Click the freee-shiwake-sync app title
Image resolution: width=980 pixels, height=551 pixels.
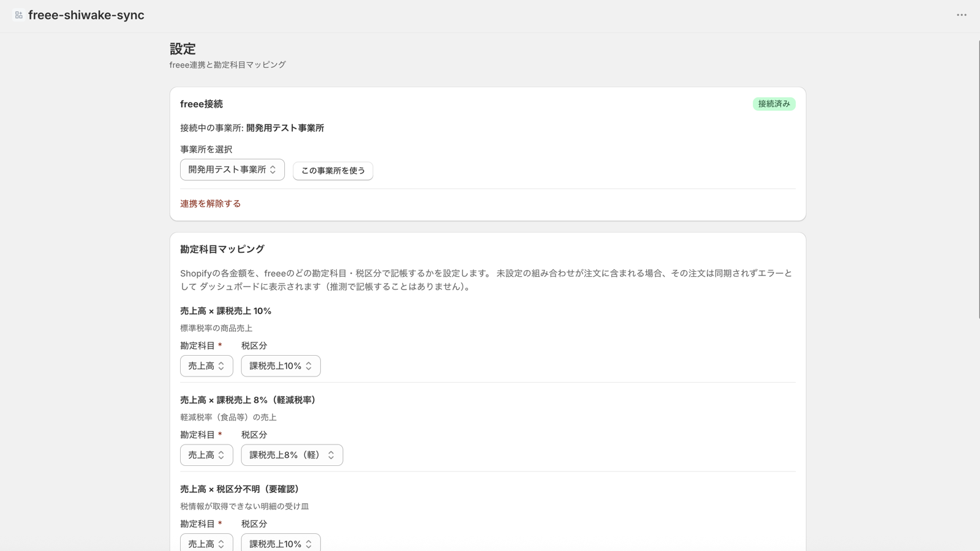click(x=86, y=15)
